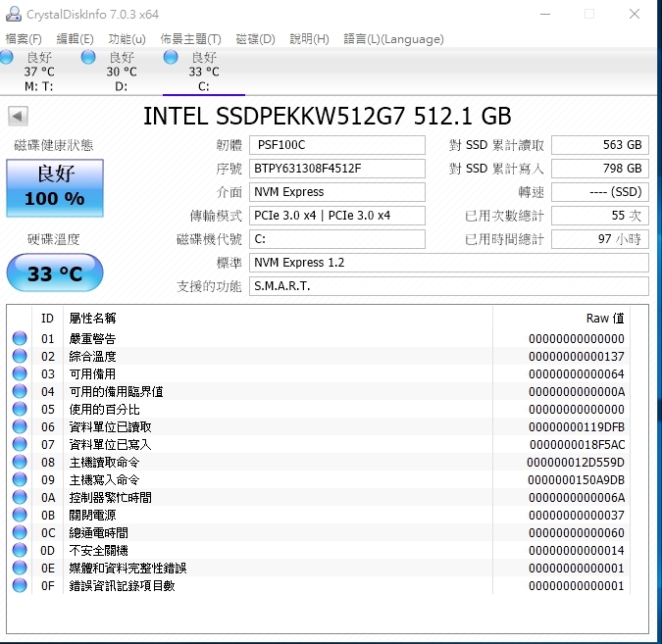Click the ID column header
662x644 pixels.
(47, 319)
